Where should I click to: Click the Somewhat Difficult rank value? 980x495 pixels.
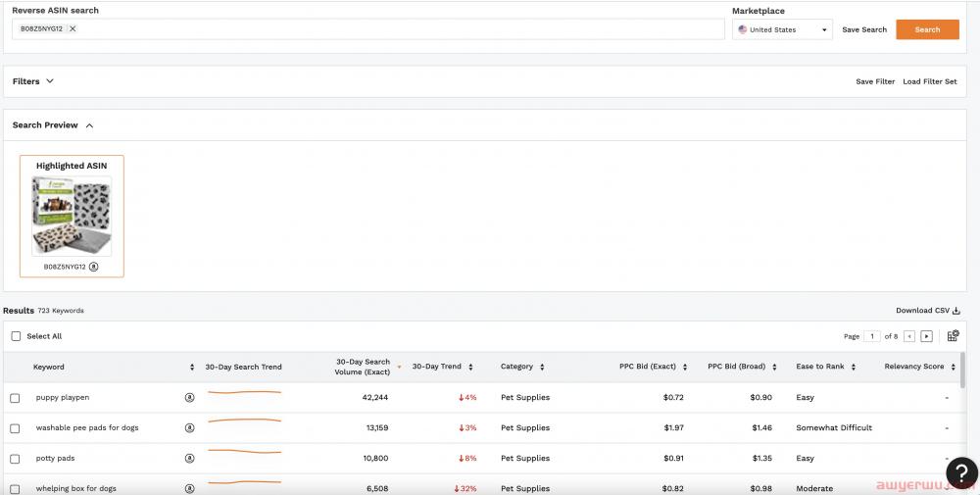(x=834, y=428)
